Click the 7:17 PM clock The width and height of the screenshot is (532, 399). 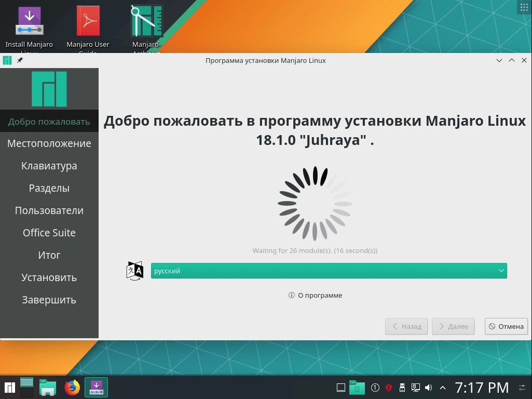[x=482, y=388]
